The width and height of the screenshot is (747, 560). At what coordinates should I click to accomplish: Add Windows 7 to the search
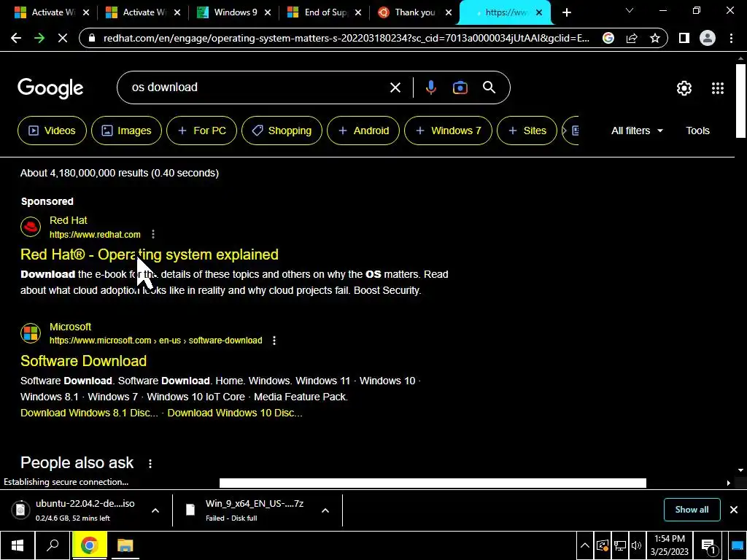pyautogui.click(x=448, y=131)
